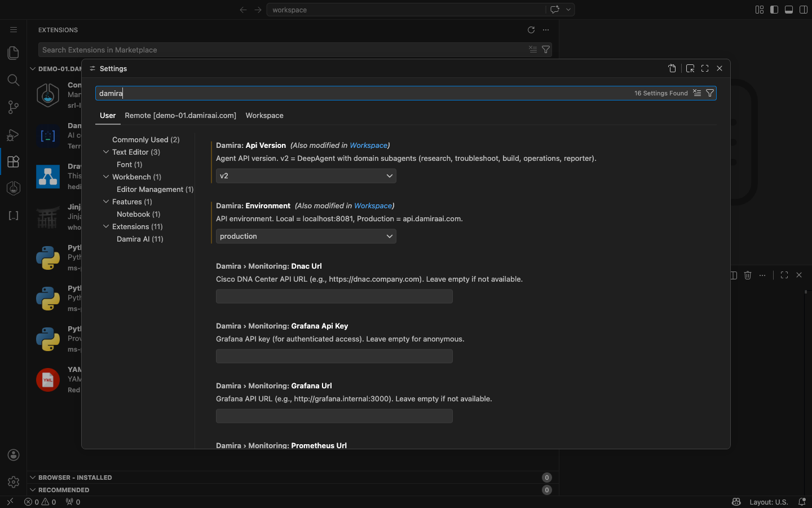Open Settings JSON file icon
Image resolution: width=812 pixels, height=508 pixels.
tap(672, 68)
